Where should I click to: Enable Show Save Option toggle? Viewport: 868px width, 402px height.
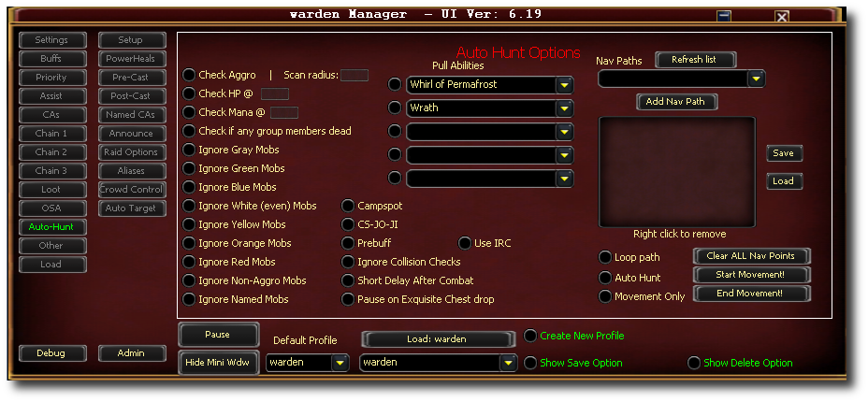pos(530,363)
